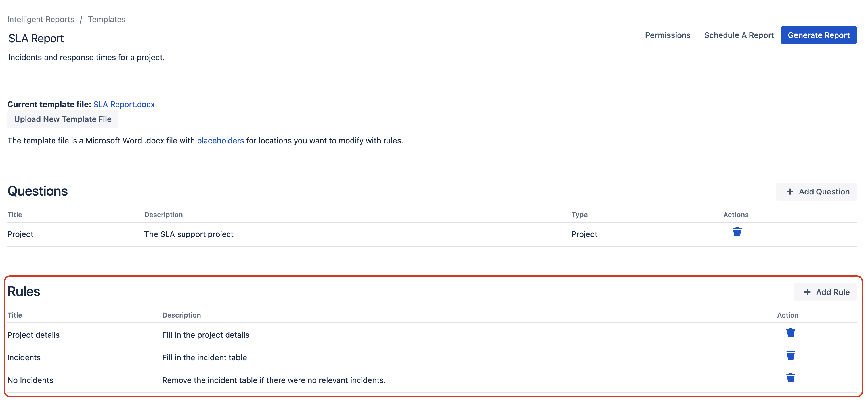Open the Project details rule title
This screenshot has height=402, width=868.
point(33,335)
